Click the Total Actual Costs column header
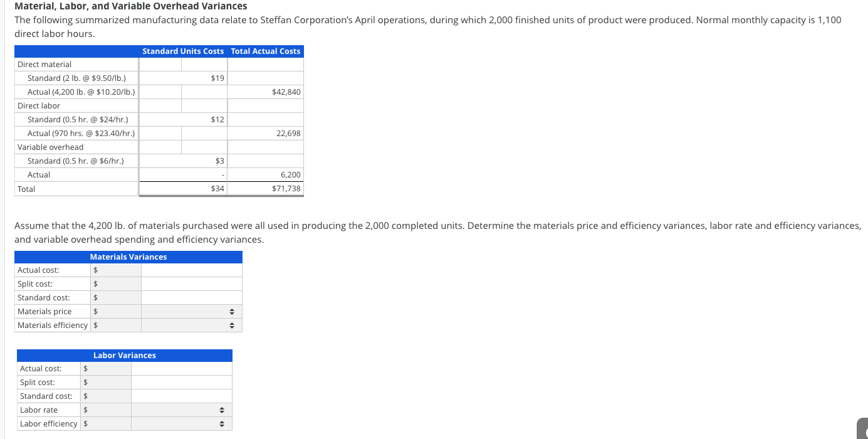Image resolution: width=868 pixels, height=439 pixels. 266,51
